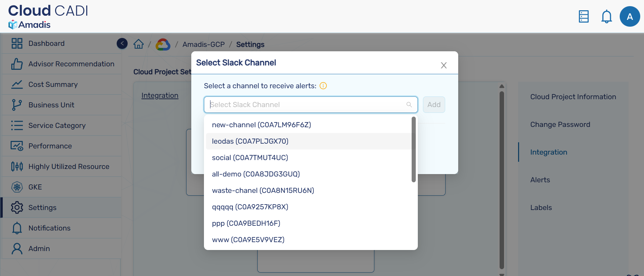This screenshot has width=644, height=276.
Task: Click the Google Cloud breadcrumb icon
Action: point(163,44)
